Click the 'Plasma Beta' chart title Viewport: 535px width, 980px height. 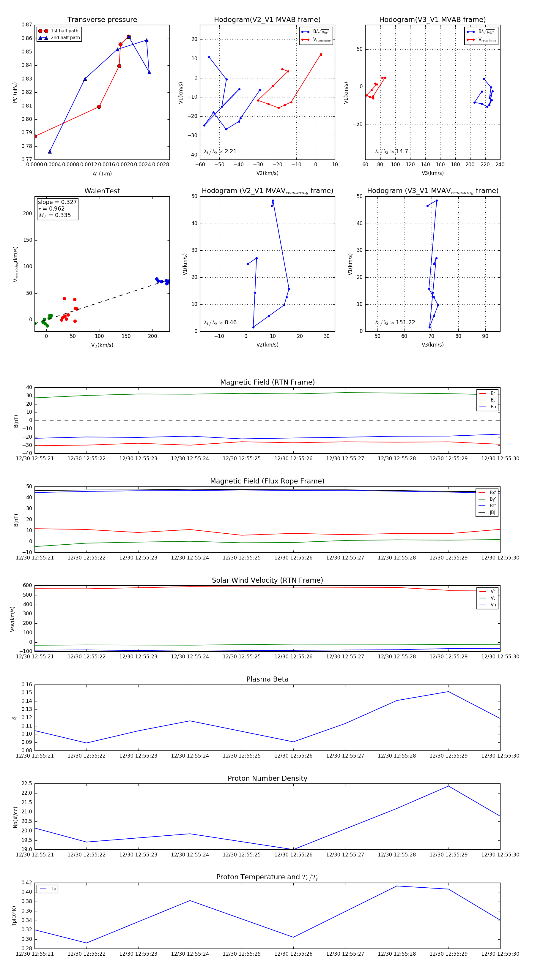point(267,679)
